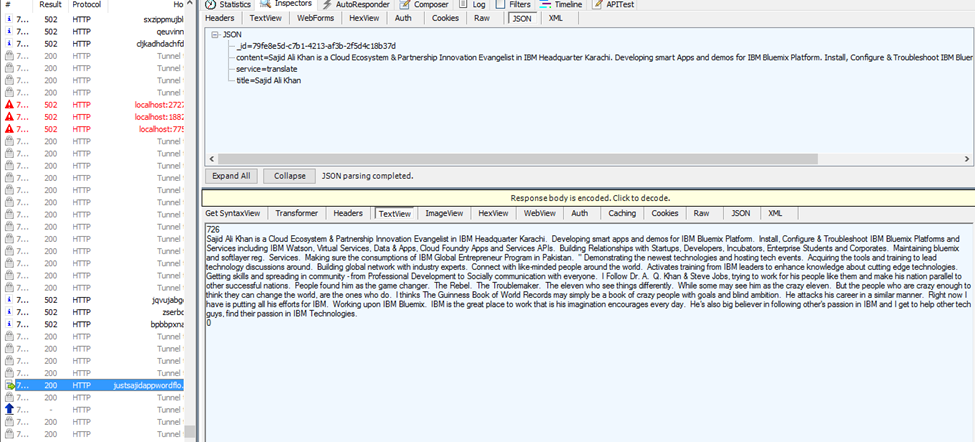Image resolution: width=975 pixels, height=442 pixels.
Task: Select the title=Sajid Ali Khan entry
Action: tap(269, 80)
